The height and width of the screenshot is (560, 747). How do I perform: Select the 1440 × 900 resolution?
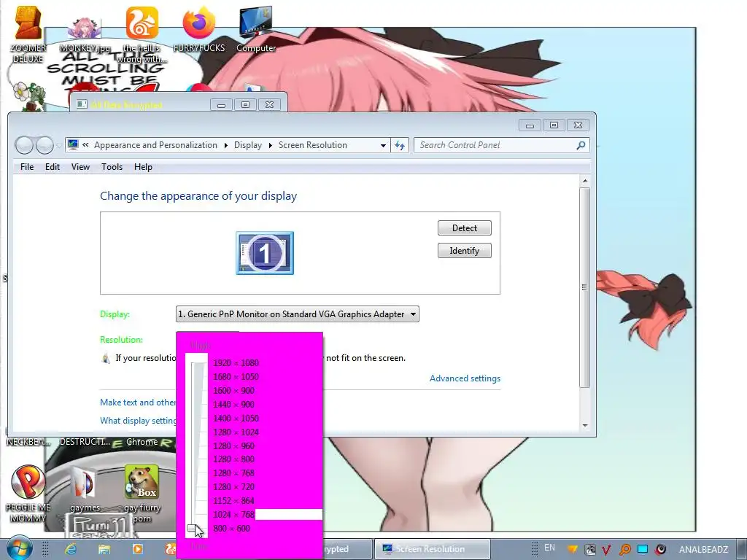(233, 404)
